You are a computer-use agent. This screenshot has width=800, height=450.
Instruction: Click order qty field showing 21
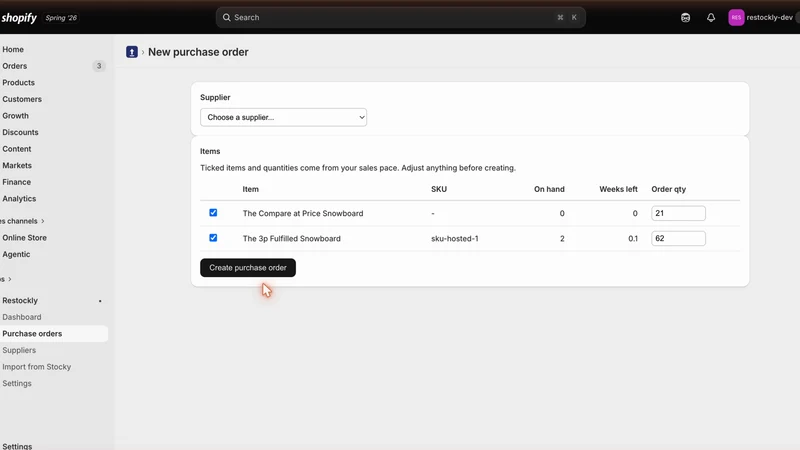678,213
